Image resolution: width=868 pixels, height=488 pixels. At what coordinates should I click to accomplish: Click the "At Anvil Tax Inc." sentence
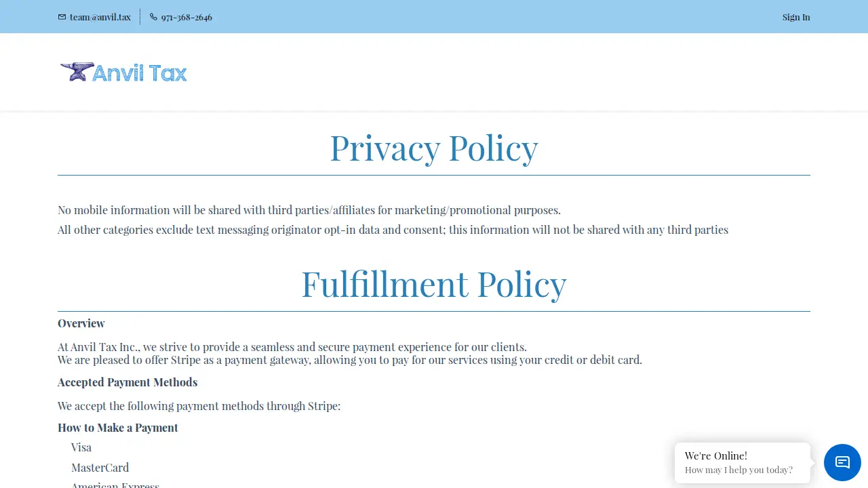(x=292, y=348)
